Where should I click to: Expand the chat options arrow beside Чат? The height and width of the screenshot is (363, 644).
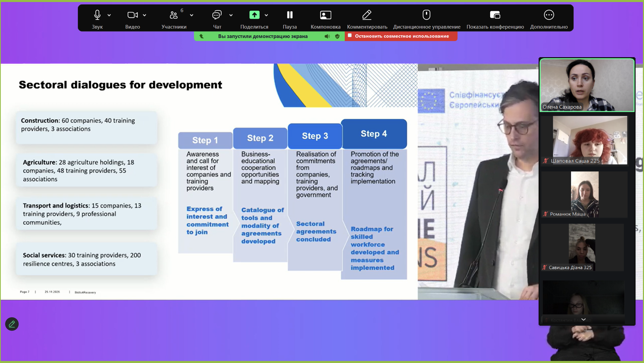(231, 15)
